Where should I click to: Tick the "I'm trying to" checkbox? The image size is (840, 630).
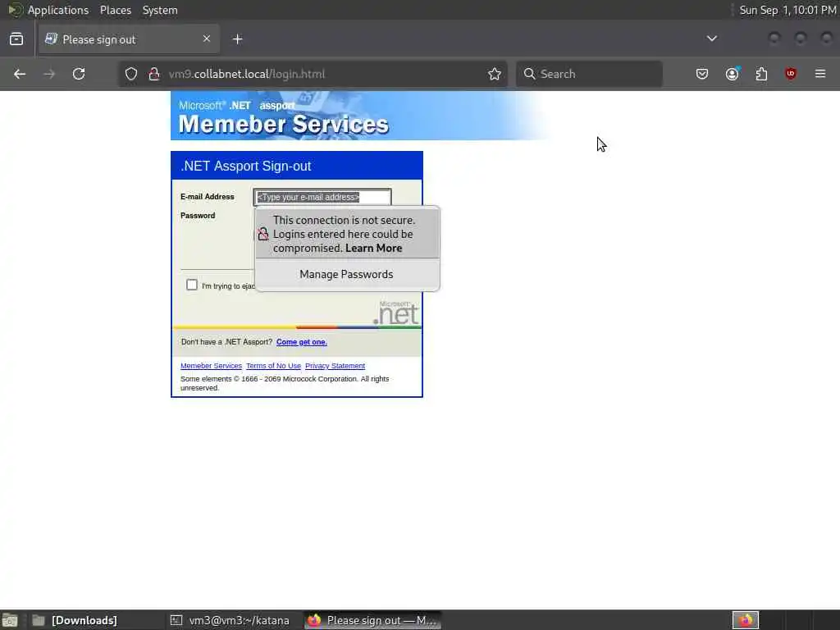point(192,285)
